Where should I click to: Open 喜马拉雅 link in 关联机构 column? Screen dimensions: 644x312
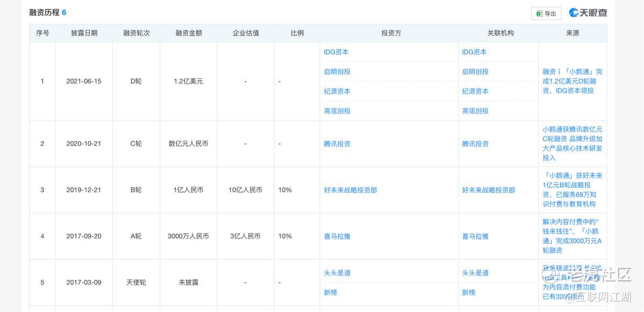pos(475,236)
